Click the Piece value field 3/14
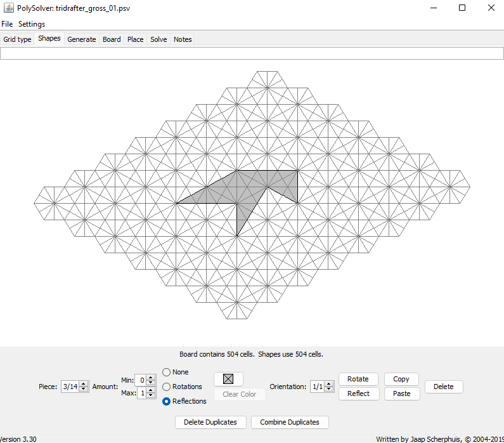The width and height of the screenshot is (504, 443). (x=70, y=387)
